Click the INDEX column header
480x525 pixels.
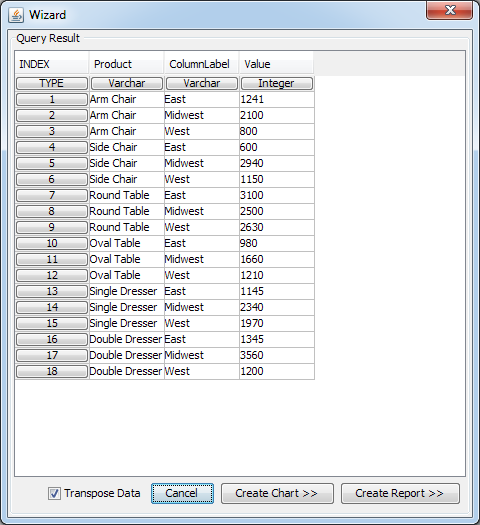tap(52, 64)
